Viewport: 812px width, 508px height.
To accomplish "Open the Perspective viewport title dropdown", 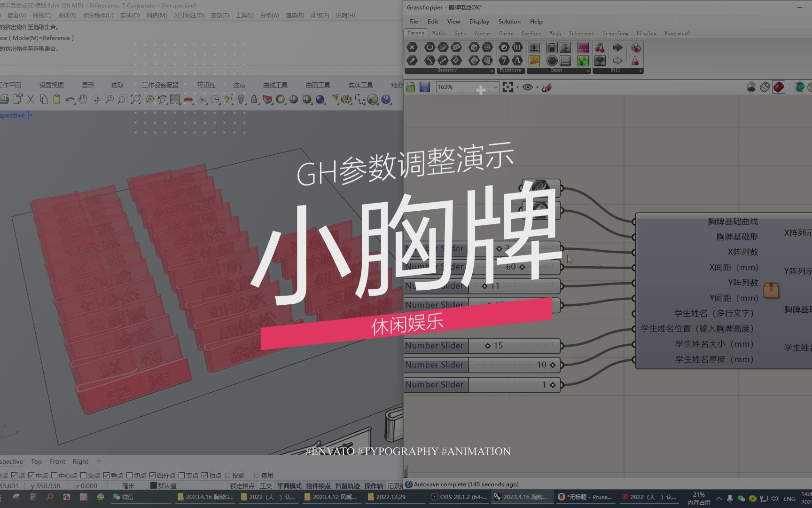I will (x=31, y=115).
